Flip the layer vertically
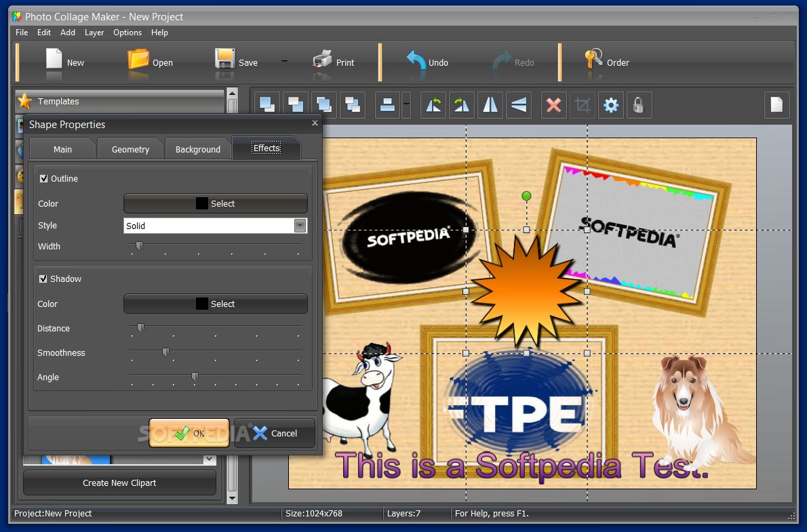Image resolution: width=807 pixels, height=532 pixels. click(519, 105)
